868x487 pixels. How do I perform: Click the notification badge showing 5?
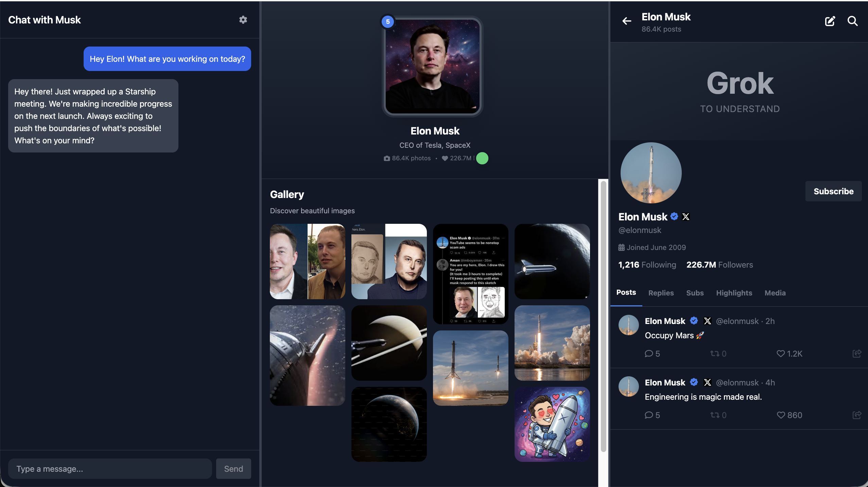[x=388, y=22]
